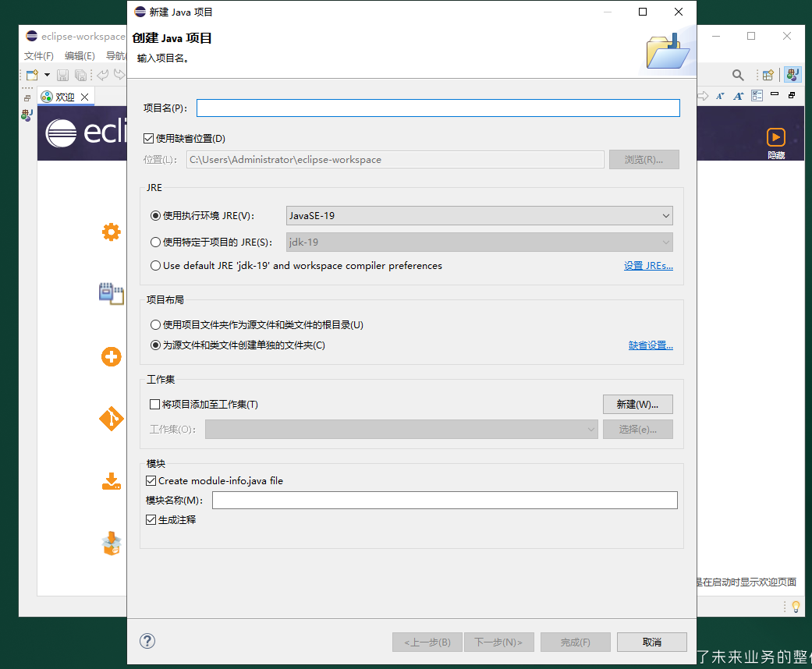Click the calendar tutorial icon on Welcome page

coord(112,294)
